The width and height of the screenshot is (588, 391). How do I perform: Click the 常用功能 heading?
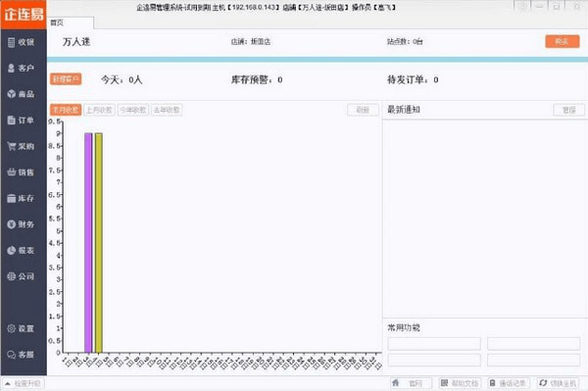point(404,327)
